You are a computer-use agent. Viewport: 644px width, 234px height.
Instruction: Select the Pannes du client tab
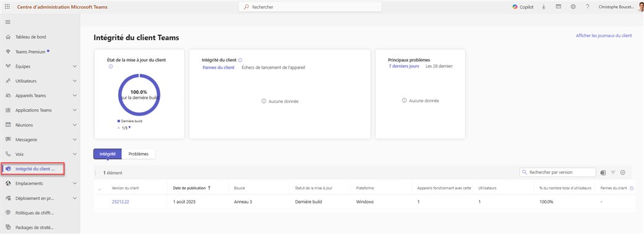(x=219, y=67)
